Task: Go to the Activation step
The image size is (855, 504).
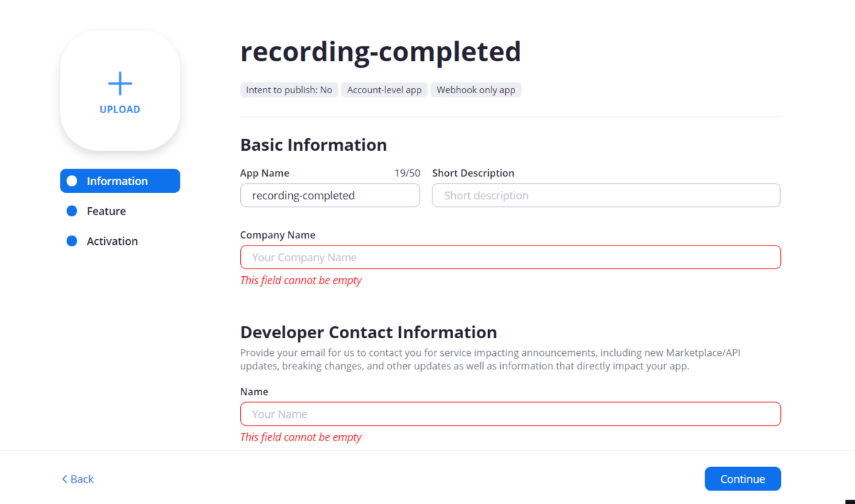Action: coord(112,241)
